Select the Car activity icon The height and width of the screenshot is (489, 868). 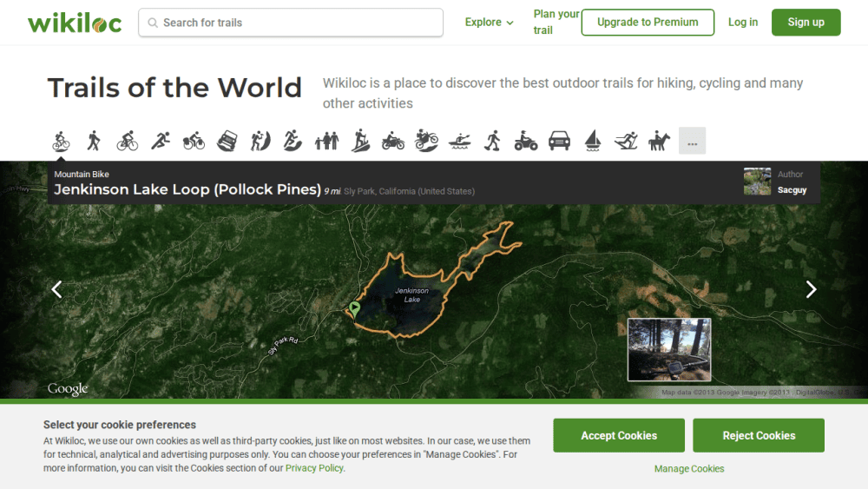pyautogui.click(x=559, y=141)
